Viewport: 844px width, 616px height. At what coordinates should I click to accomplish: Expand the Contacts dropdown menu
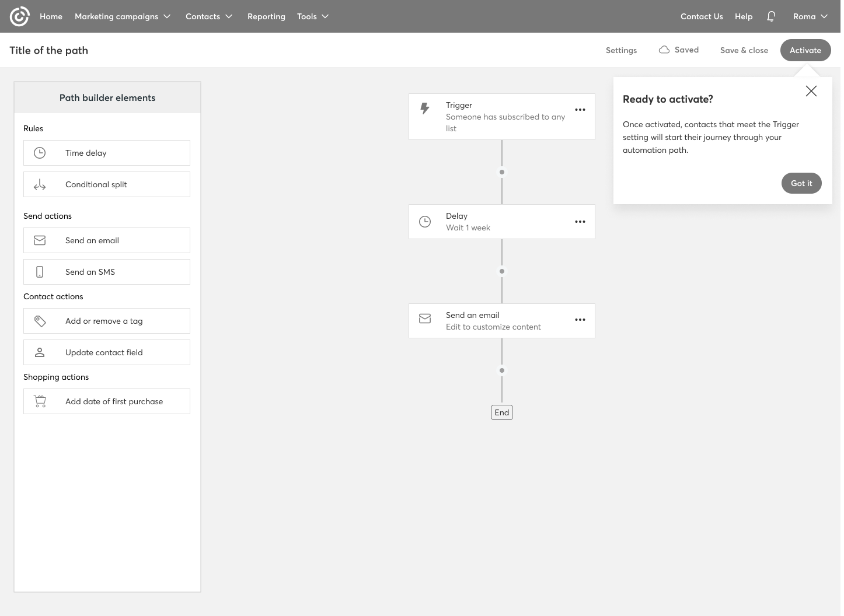click(x=209, y=16)
